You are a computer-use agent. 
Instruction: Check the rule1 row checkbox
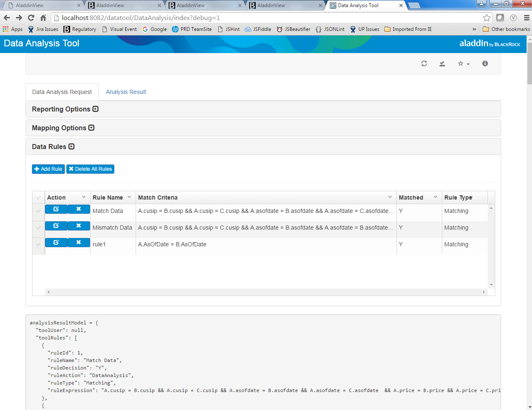38,244
